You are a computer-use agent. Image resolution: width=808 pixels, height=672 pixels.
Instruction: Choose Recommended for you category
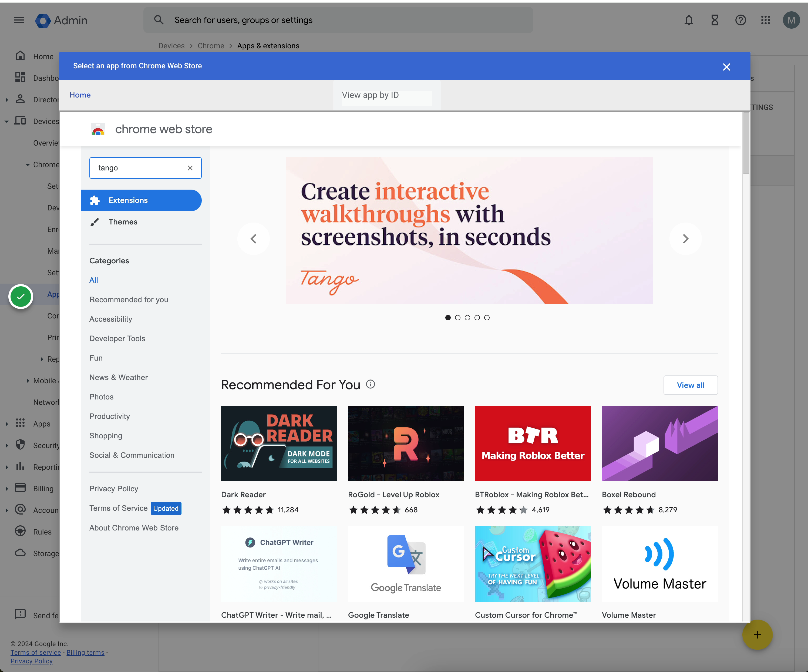tap(129, 300)
